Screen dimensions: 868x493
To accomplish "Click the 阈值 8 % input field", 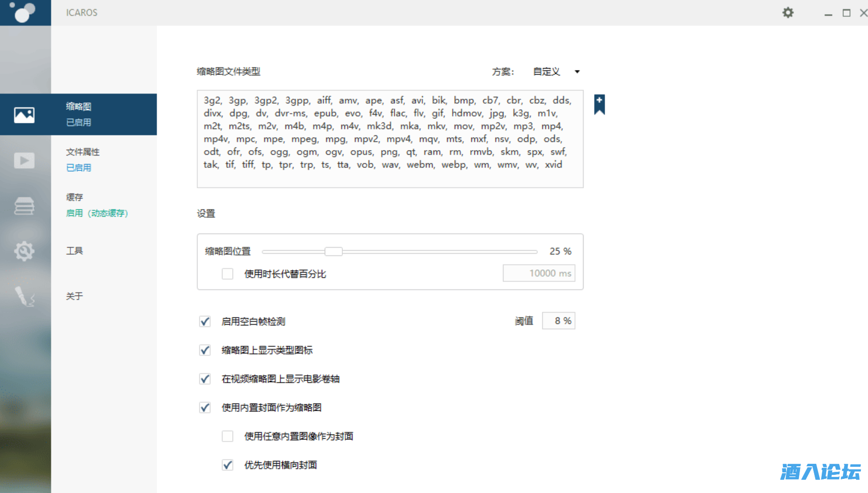I will tap(558, 321).
